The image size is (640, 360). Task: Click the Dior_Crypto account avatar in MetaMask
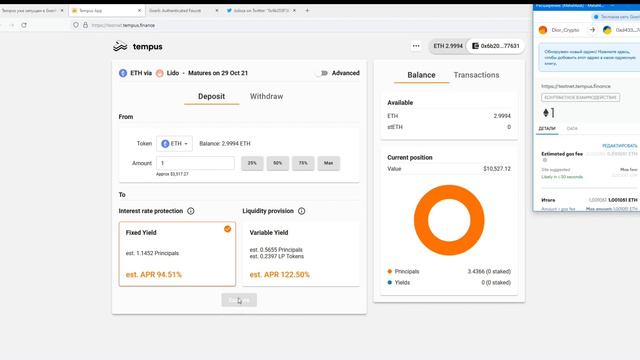pos(543,30)
